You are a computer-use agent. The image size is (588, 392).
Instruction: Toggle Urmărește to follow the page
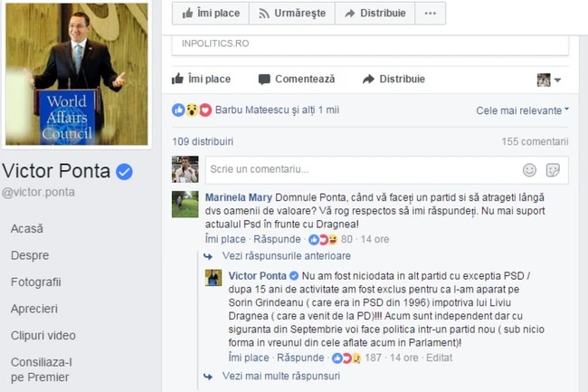292,14
